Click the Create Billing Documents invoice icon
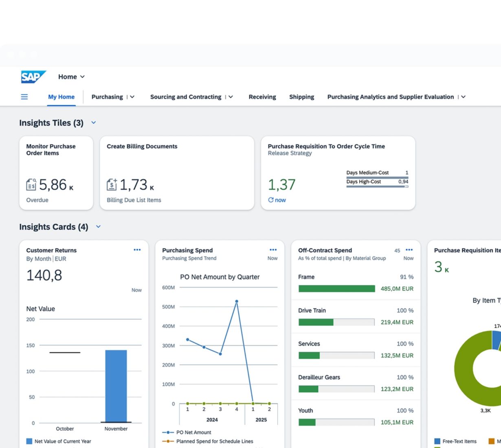Viewport: 501px width, 448px height. 112,185
